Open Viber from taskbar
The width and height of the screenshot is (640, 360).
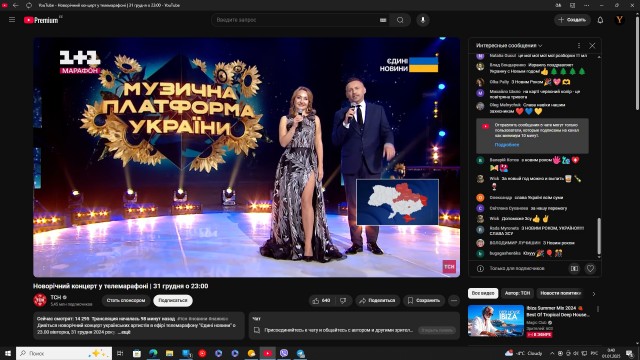point(284,353)
